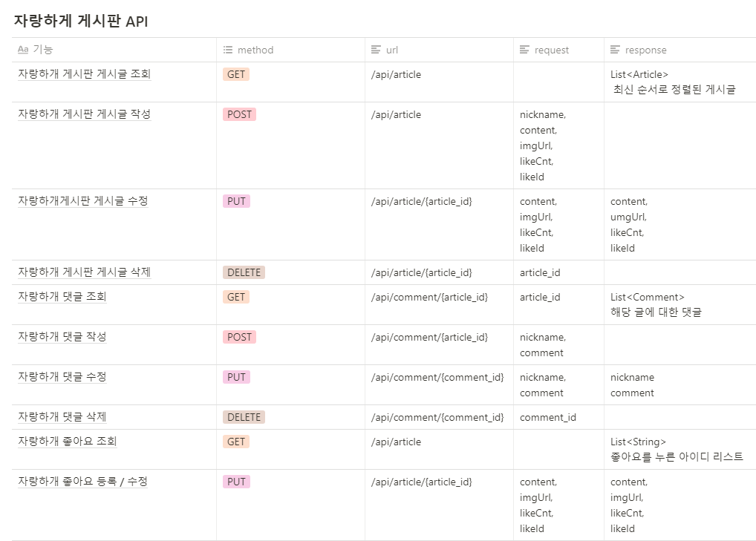Viewport: 756px width, 541px height.
Task: Select the DELETE tag for 댓글 삭제 row
Action: click(x=243, y=417)
